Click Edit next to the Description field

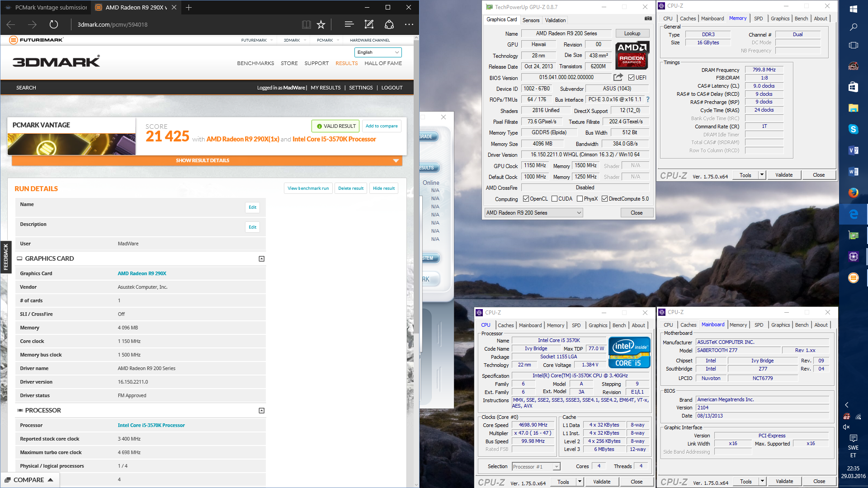pos(252,227)
